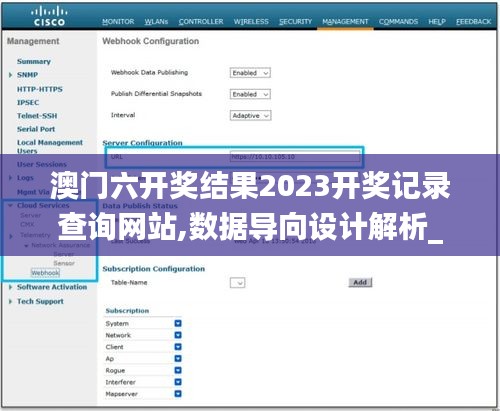500x411 pixels.
Task: Open the Serial Port settings
Action: tap(36, 129)
